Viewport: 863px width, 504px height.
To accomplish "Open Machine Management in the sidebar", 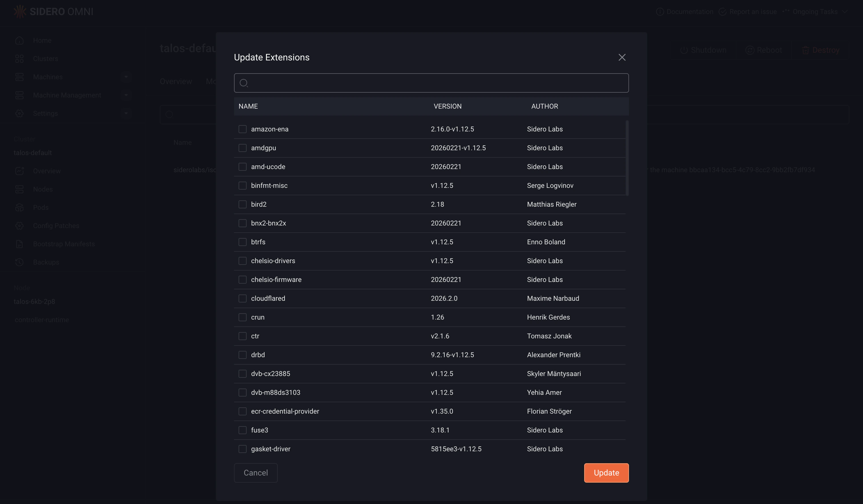I will click(67, 95).
